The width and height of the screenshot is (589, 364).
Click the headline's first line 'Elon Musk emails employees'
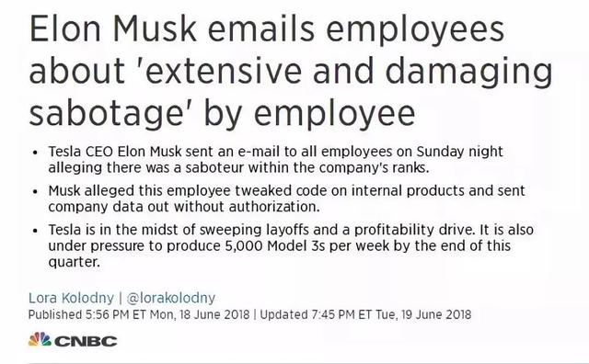click(267, 29)
